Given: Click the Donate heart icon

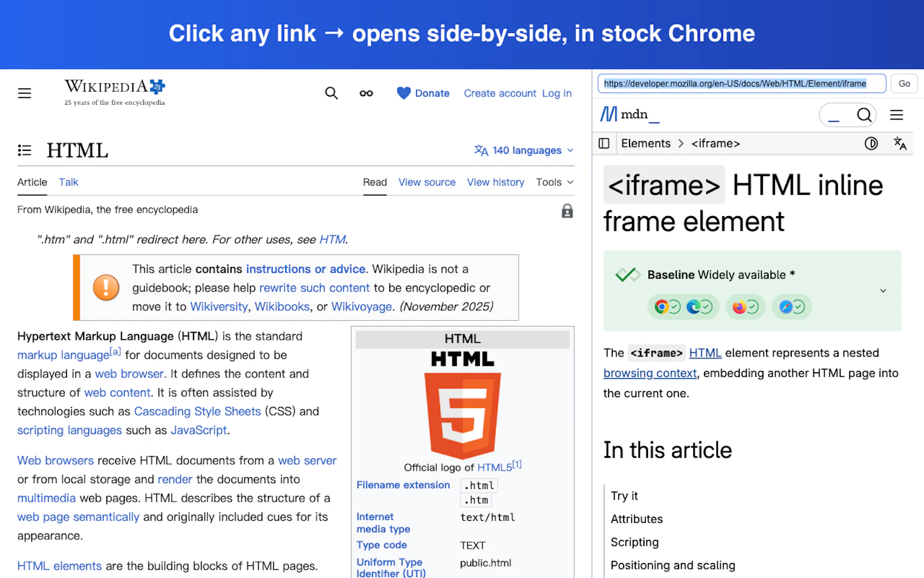Looking at the screenshot, I should point(404,93).
